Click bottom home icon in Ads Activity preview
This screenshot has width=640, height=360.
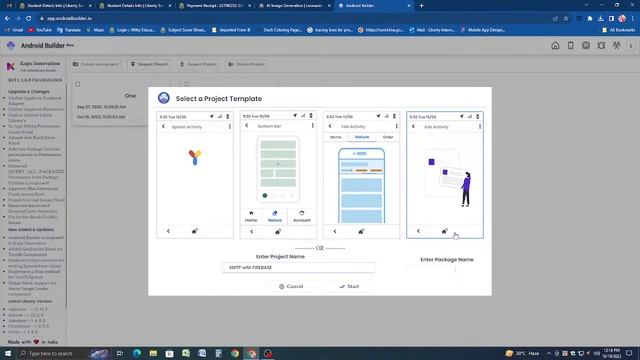coord(444,231)
